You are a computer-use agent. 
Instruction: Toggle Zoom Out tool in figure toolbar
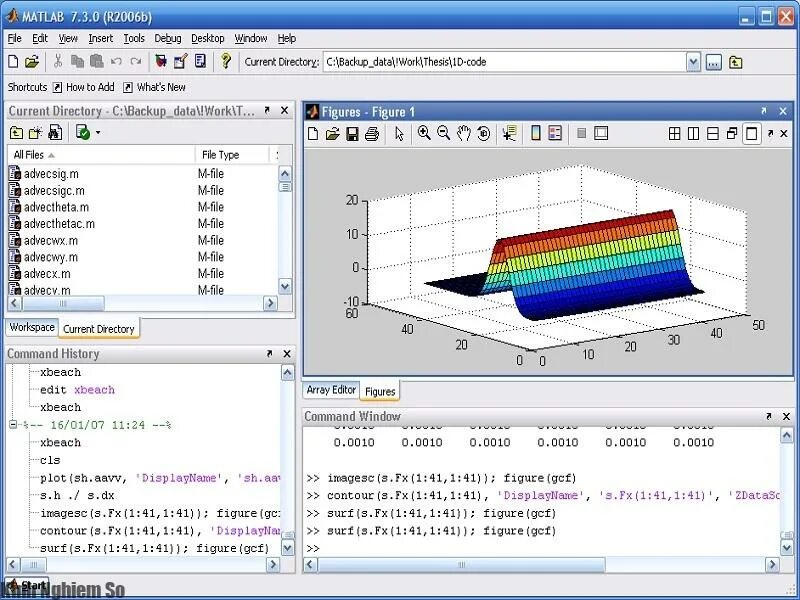tap(443, 134)
